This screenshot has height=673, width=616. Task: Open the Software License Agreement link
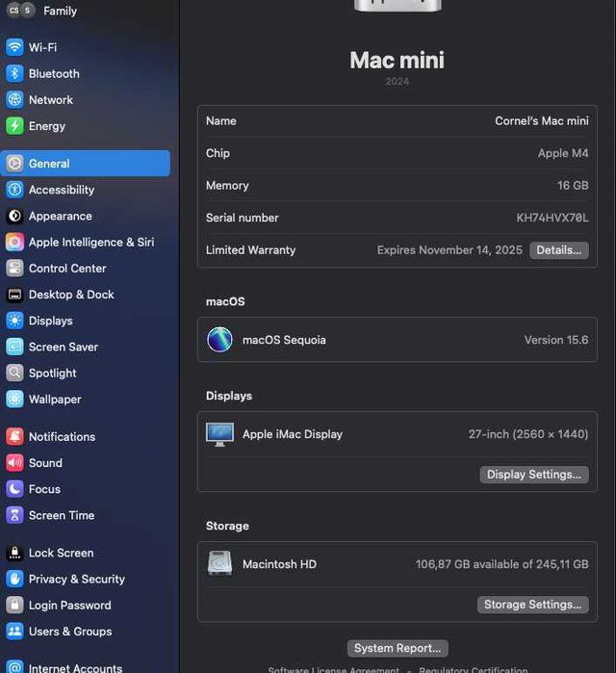[x=333, y=669]
